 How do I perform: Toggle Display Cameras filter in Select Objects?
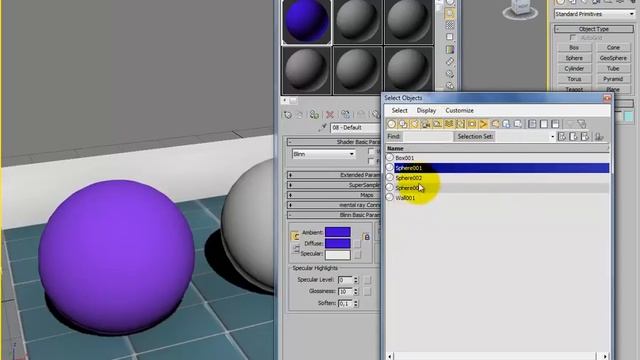click(426, 124)
